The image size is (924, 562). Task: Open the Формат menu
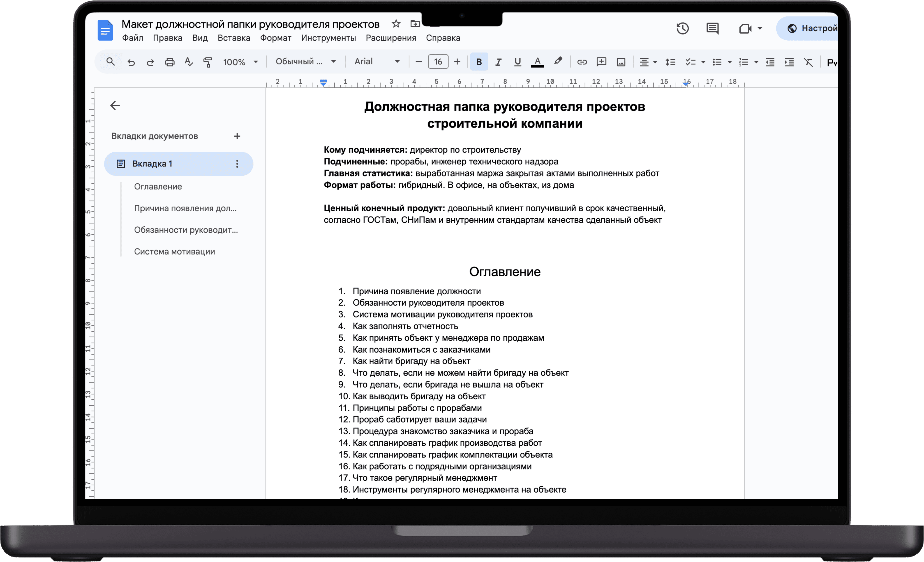[276, 38]
